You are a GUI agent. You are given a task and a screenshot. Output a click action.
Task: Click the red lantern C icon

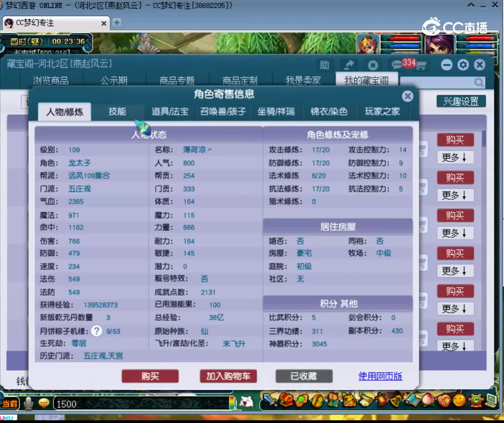pyautogui.click(x=475, y=400)
